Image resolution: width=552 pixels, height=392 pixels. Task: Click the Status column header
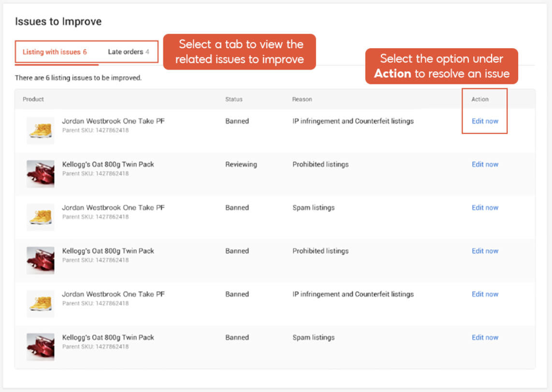[233, 99]
